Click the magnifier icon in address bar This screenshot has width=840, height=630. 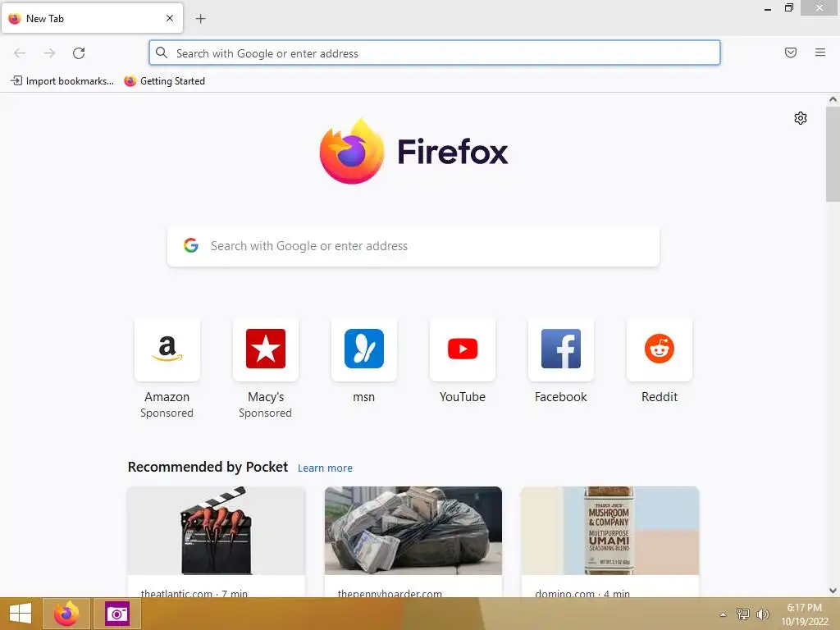coord(162,52)
